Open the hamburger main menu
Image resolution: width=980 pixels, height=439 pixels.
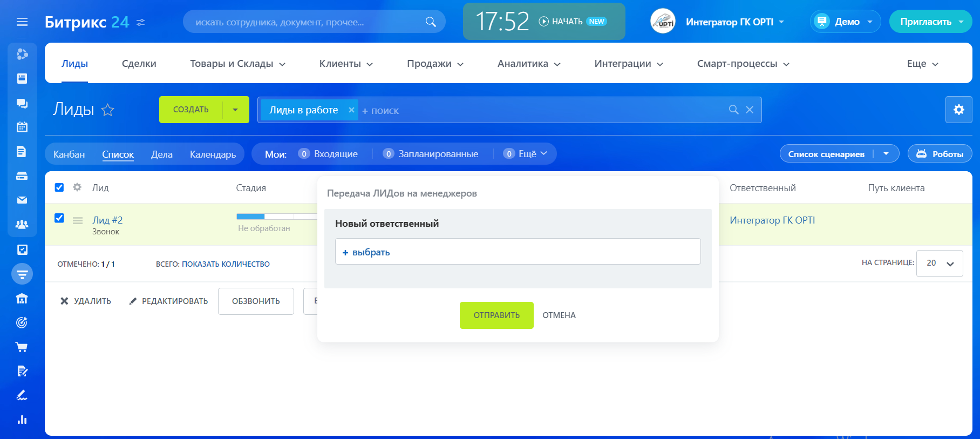pos(22,22)
